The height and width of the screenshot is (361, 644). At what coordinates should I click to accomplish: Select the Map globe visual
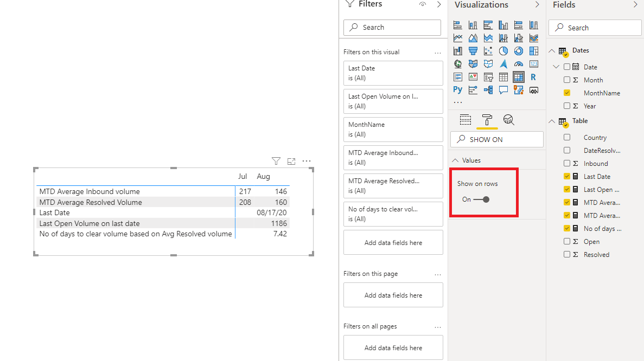(457, 64)
